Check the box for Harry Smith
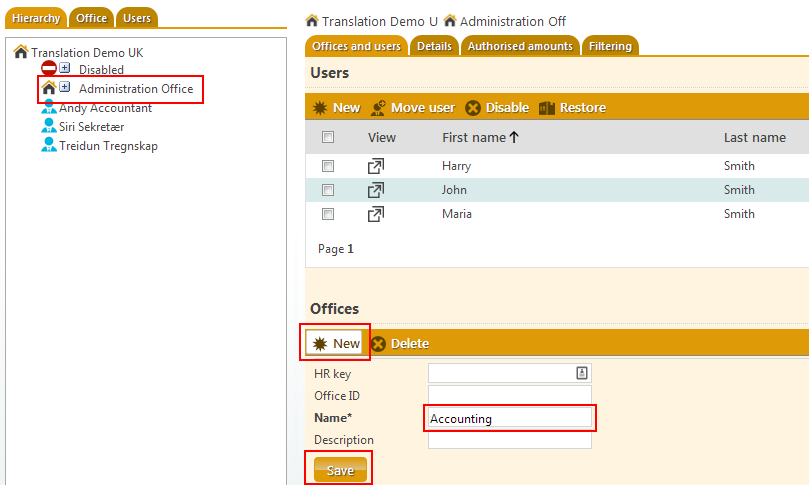The width and height of the screenshot is (809, 485). (328, 166)
